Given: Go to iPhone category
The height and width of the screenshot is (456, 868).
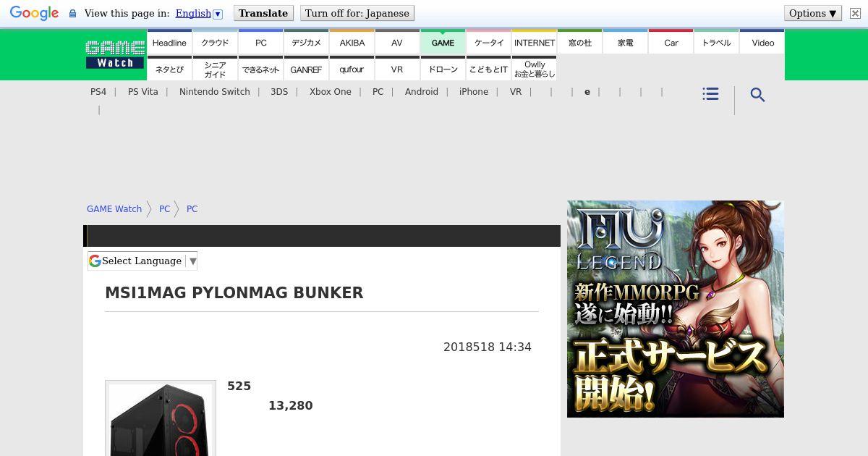Looking at the screenshot, I should tap(474, 92).
